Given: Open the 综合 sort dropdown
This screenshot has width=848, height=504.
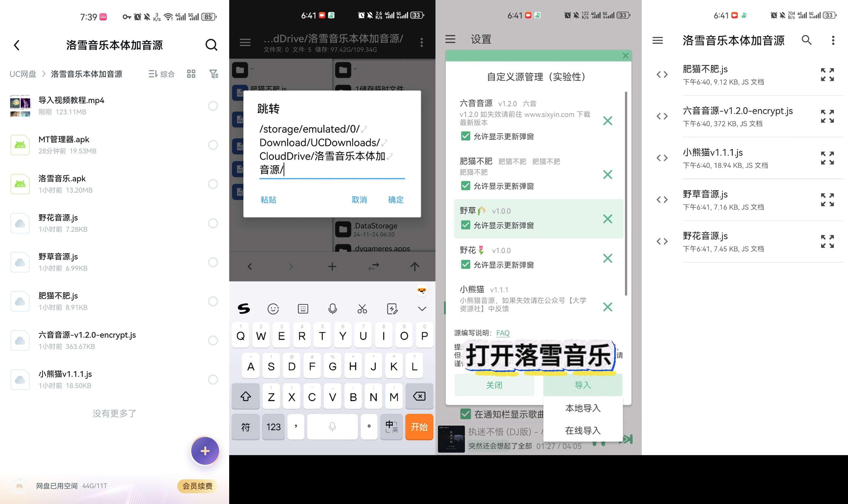Looking at the screenshot, I should (162, 74).
